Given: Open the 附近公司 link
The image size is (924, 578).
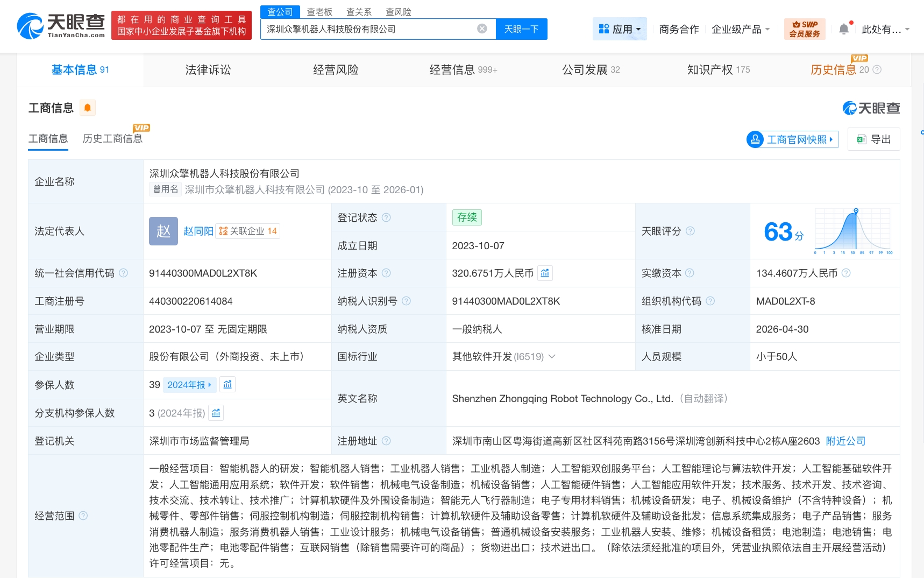Looking at the screenshot, I should pyautogui.click(x=845, y=441).
